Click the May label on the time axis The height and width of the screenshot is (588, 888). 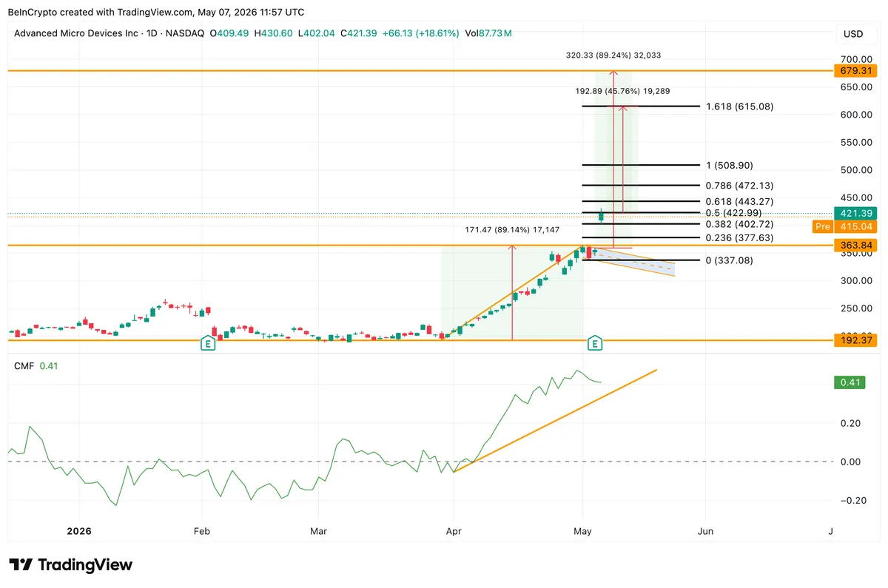pos(583,531)
